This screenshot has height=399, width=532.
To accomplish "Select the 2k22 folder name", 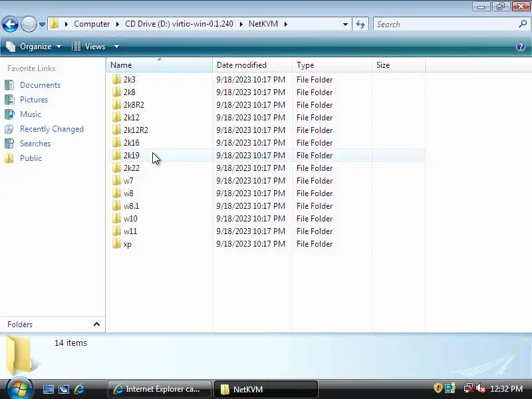I will (131, 168).
